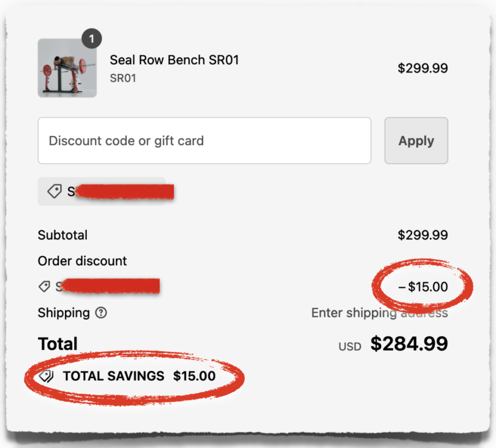This screenshot has width=496, height=448.
Task: Expand the Total summary row
Action: tap(57, 343)
